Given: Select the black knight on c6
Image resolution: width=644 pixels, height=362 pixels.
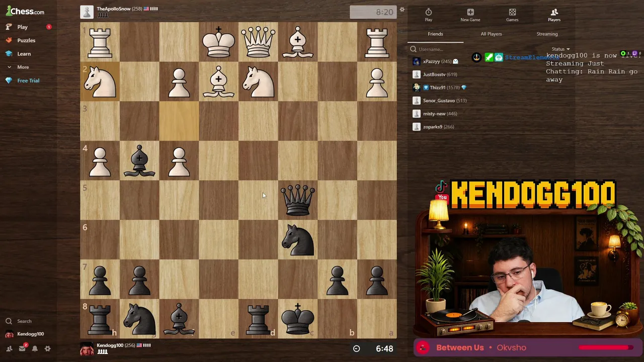Looking at the screenshot, I should tap(298, 240).
